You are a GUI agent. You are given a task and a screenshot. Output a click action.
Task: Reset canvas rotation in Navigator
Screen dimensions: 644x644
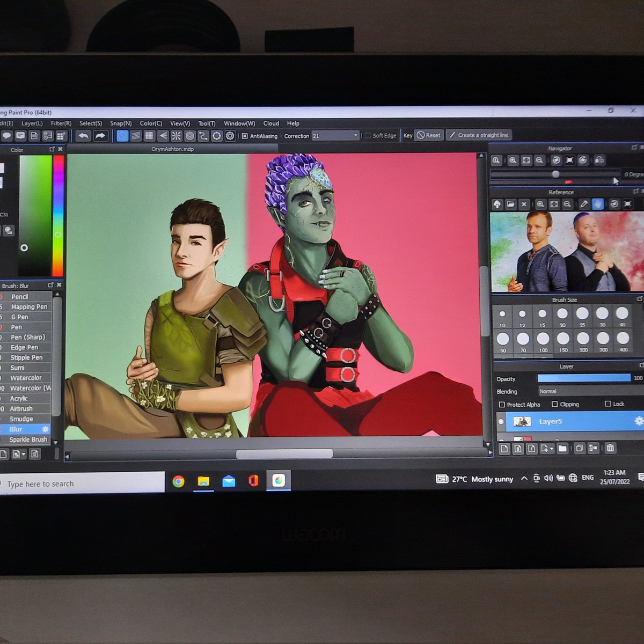coord(570,160)
